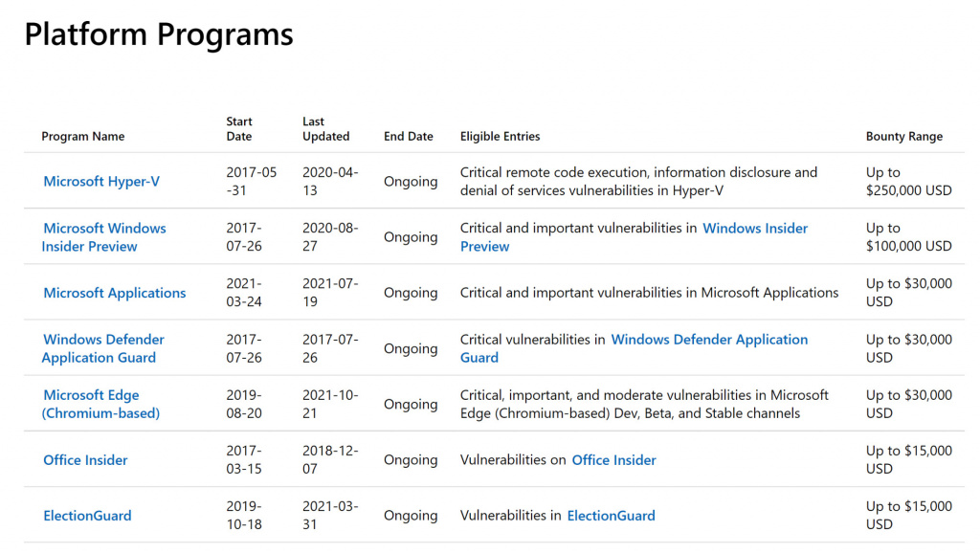Click the Platform Programs heading

(x=159, y=34)
